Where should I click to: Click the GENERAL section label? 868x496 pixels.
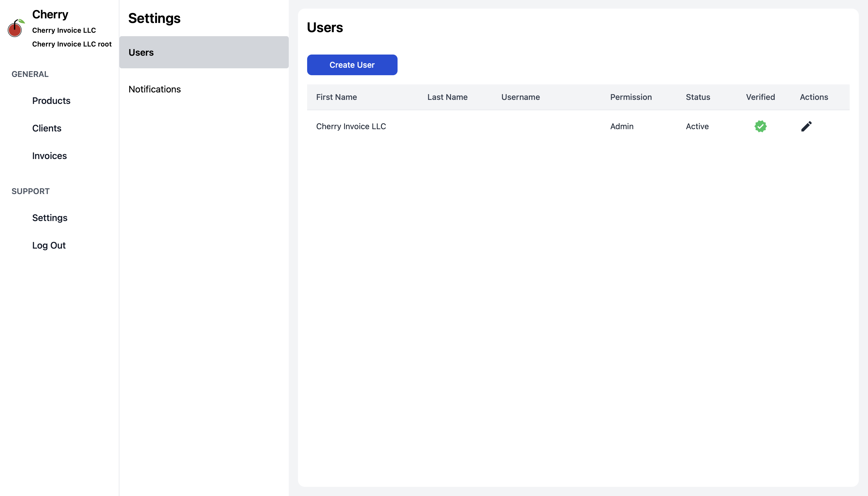click(x=30, y=74)
